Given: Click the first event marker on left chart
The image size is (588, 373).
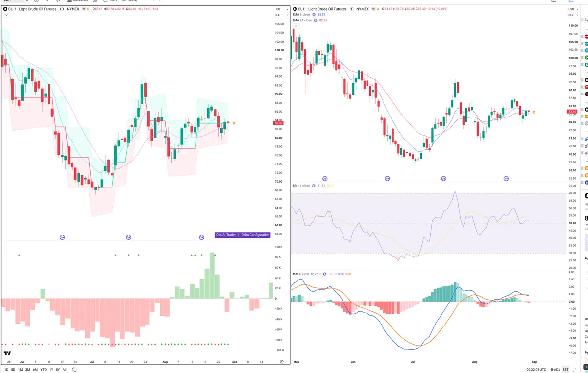Looking at the screenshot, I should point(62,237).
